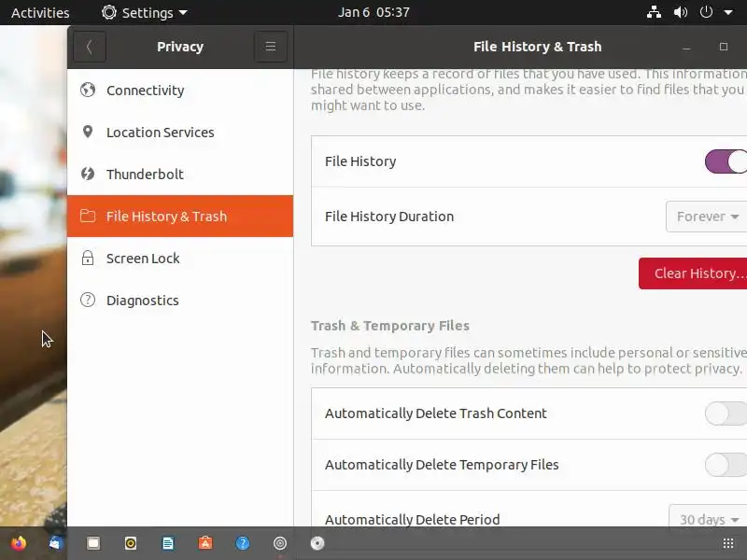Minimize the Settings window
Screen dimensions: 747x560
pyautogui.click(x=686, y=47)
